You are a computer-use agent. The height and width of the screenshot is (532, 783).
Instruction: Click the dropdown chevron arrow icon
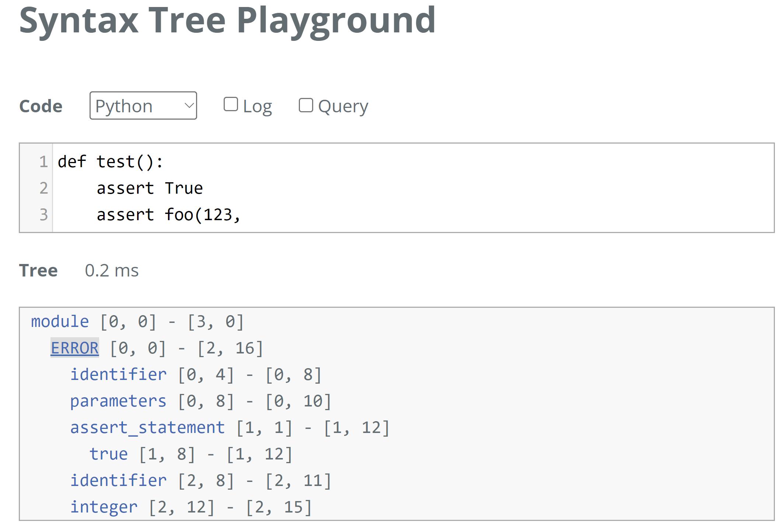tap(189, 106)
